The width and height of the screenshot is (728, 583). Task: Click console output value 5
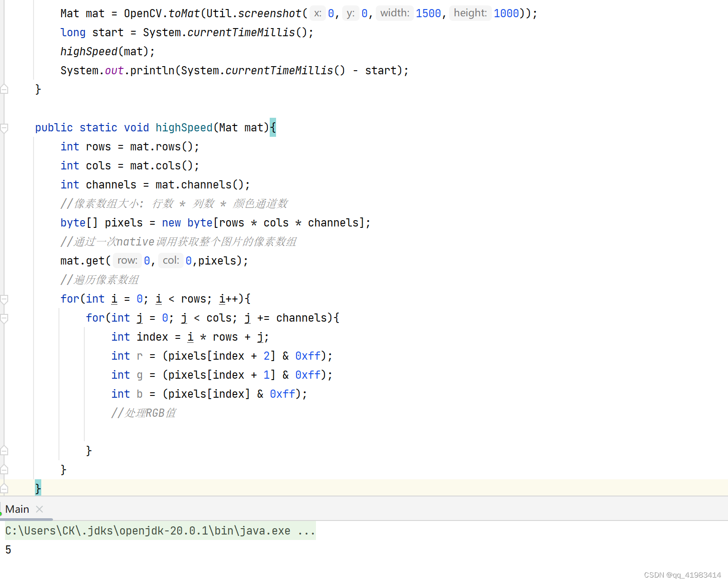point(8,550)
